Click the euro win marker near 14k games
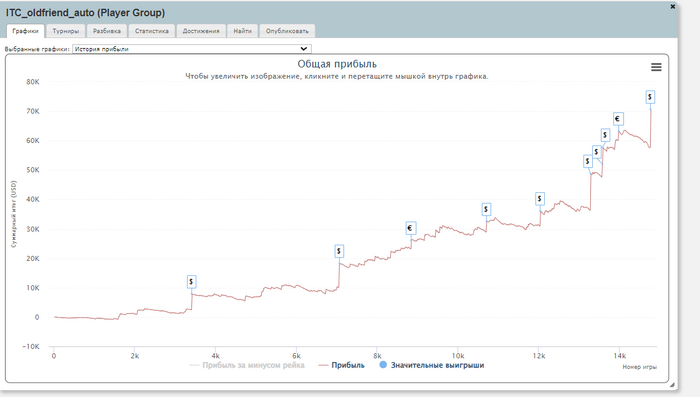Image resolution: width=700 pixels, height=397 pixels. pos(618,119)
